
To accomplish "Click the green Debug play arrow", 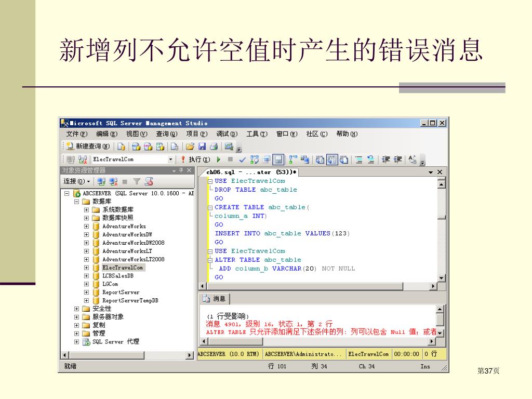I will 219,159.
